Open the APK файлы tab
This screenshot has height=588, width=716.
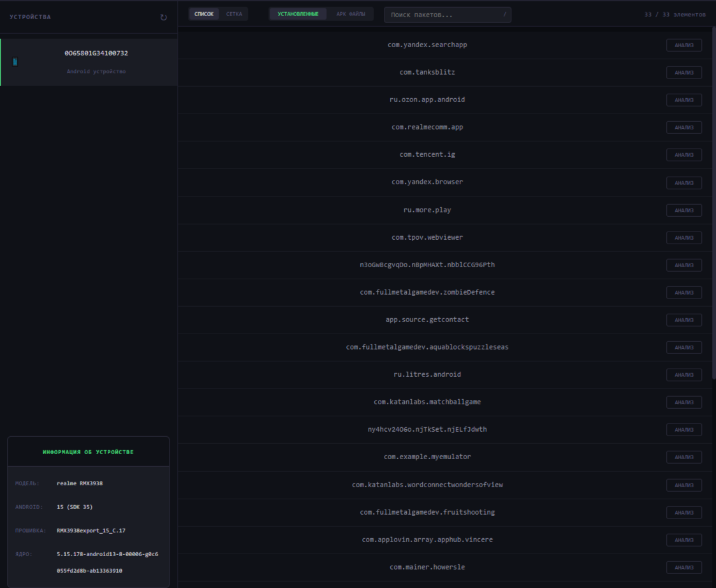[x=351, y=14]
